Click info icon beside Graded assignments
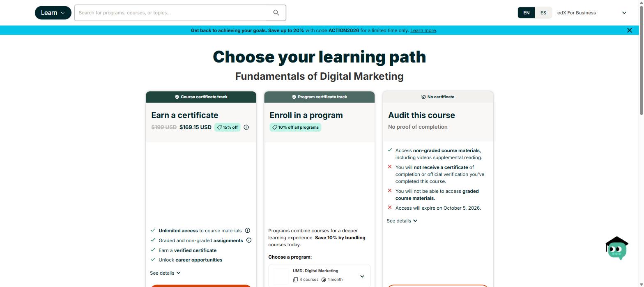 (248, 240)
